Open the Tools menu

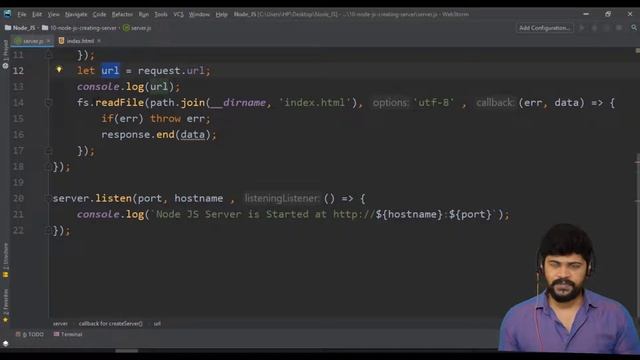[x=161, y=14]
